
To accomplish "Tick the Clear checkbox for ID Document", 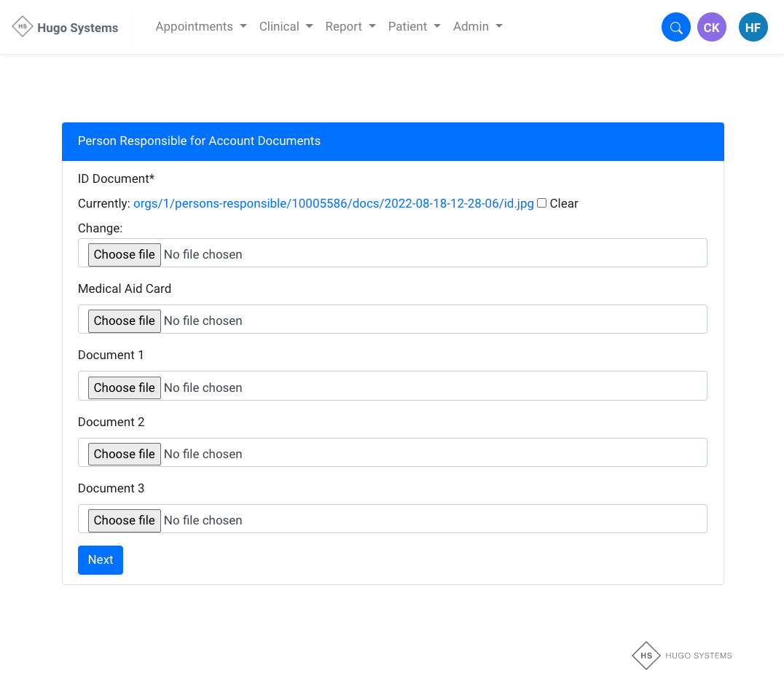I will 541,203.
